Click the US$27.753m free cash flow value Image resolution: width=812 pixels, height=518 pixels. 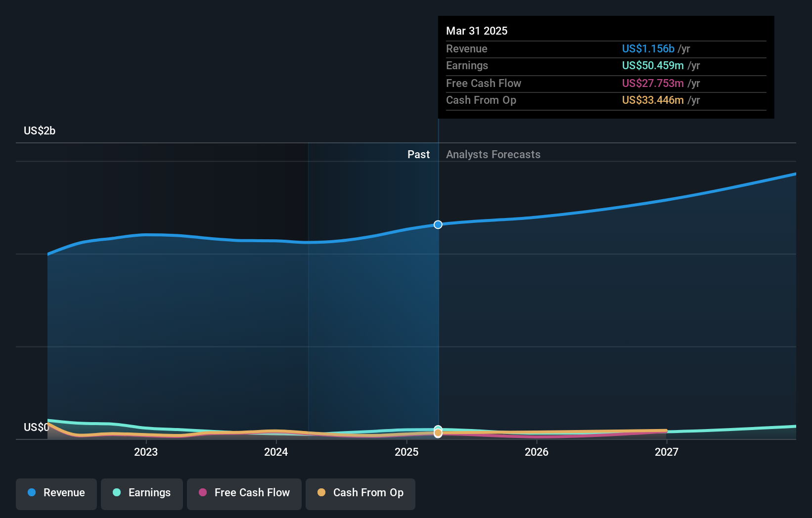(653, 83)
